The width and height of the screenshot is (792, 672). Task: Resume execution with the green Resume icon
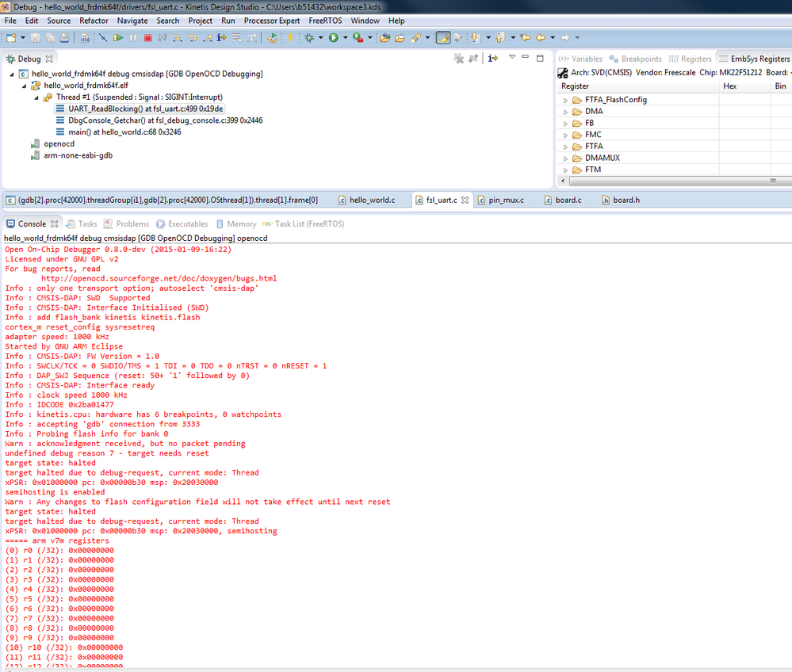117,38
